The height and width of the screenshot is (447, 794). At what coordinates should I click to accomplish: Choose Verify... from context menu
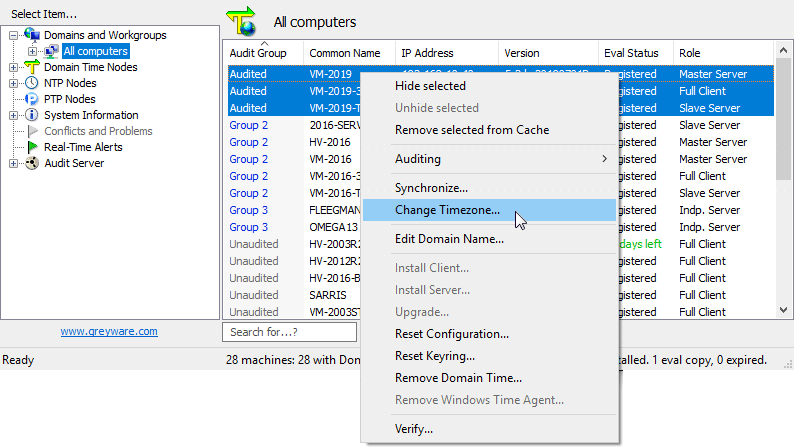[489, 429]
